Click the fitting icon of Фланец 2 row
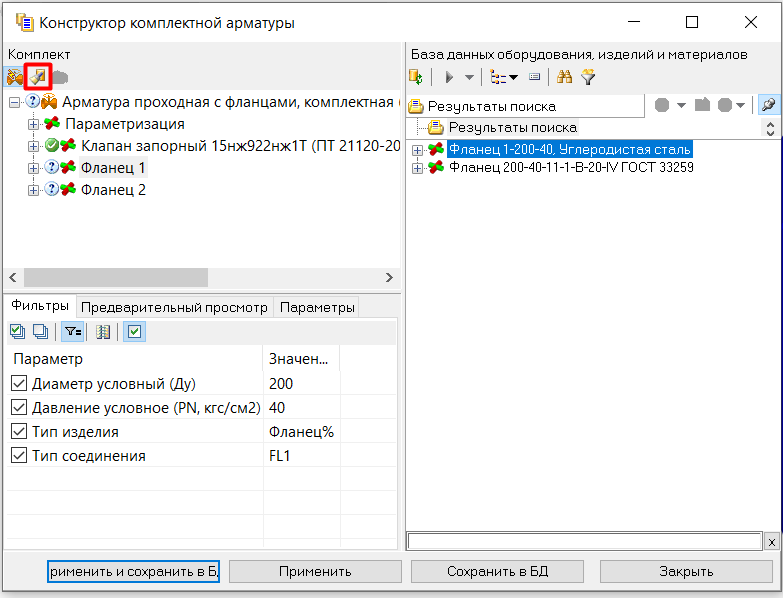This screenshot has width=784, height=599. pyautogui.click(x=68, y=190)
